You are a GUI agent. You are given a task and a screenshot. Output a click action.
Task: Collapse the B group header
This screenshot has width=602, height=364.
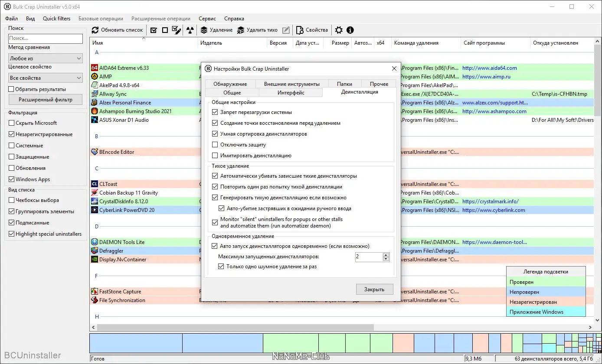pyautogui.click(x=97, y=136)
